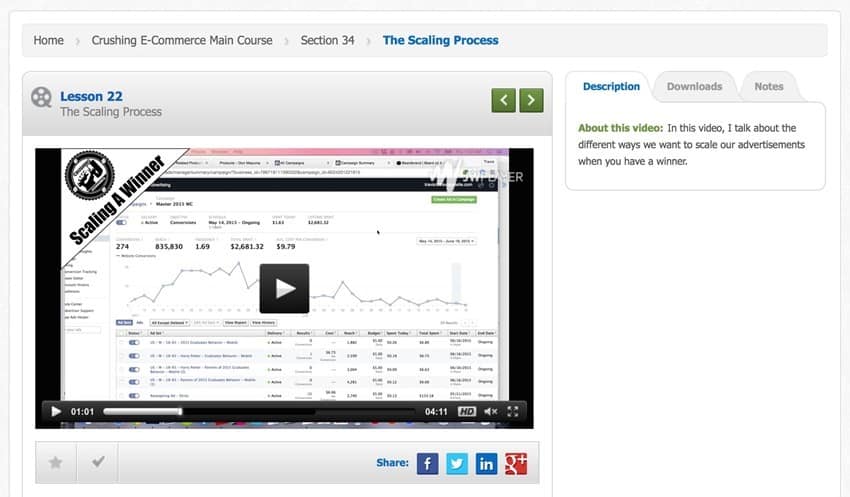This screenshot has height=497, width=850.
Task: Toggle HD video quality
Action: pyautogui.click(x=466, y=411)
